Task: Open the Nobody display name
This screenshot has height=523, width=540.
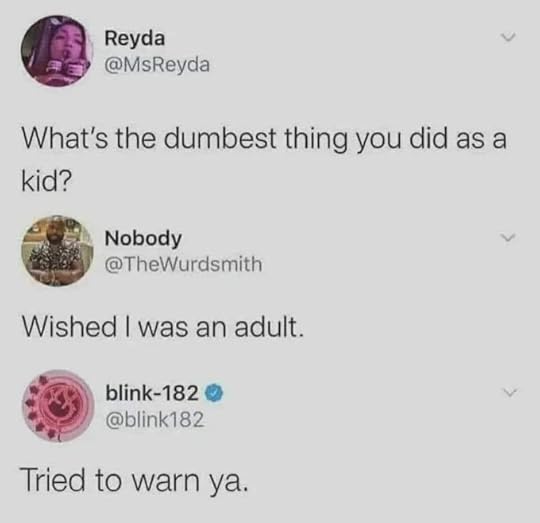Action: click(143, 239)
